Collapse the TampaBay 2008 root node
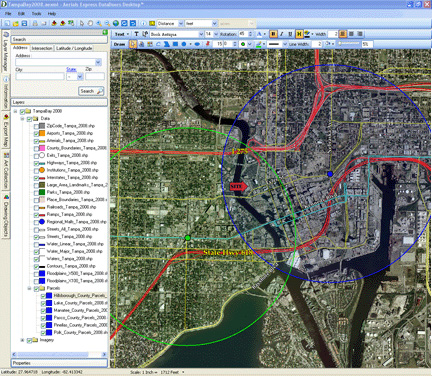This screenshot has width=432, height=376. (15, 111)
